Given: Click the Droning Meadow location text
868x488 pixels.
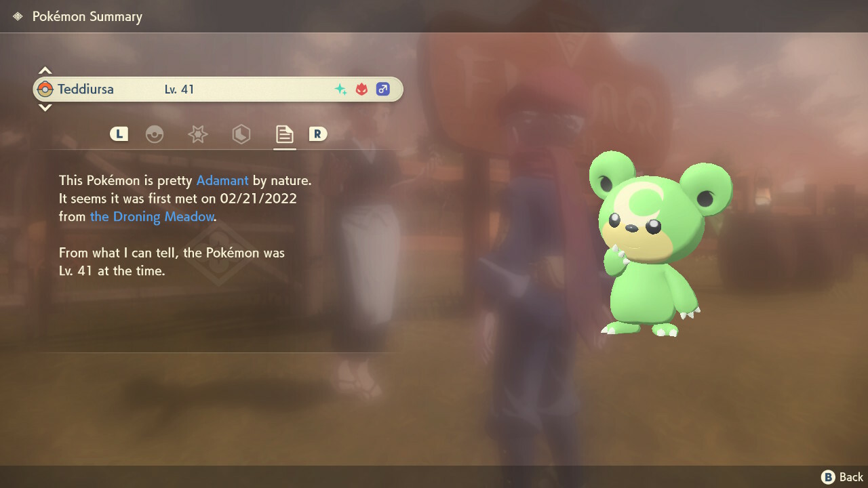Looking at the screenshot, I should pyautogui.click(x=152, y=217).
